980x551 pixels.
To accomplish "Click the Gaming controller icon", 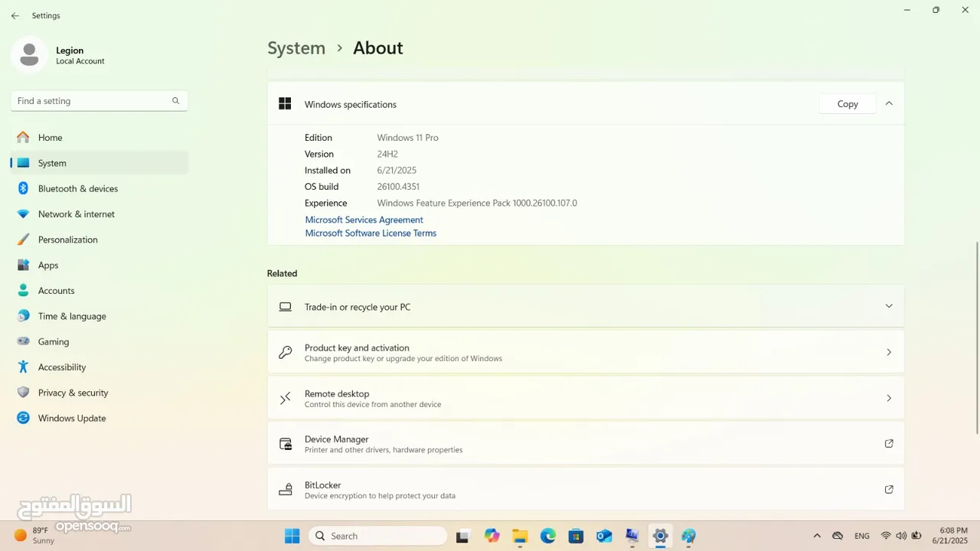I will click(x=23, y=341).
